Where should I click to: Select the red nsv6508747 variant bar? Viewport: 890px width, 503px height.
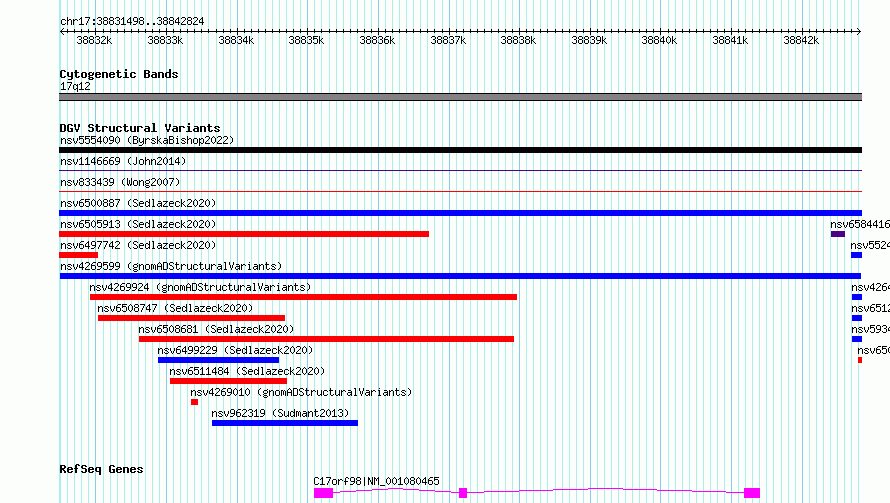pyautogui.click(x=191, y=318)
